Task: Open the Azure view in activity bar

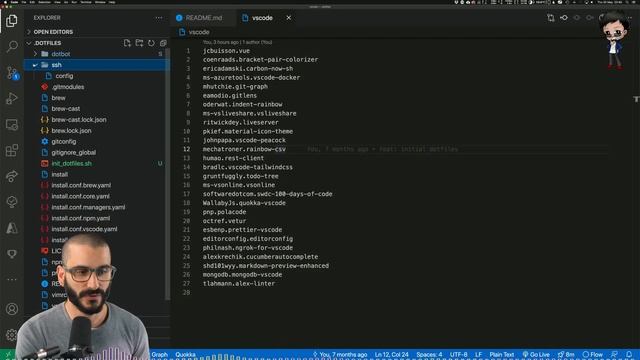Action: point(12,228)
